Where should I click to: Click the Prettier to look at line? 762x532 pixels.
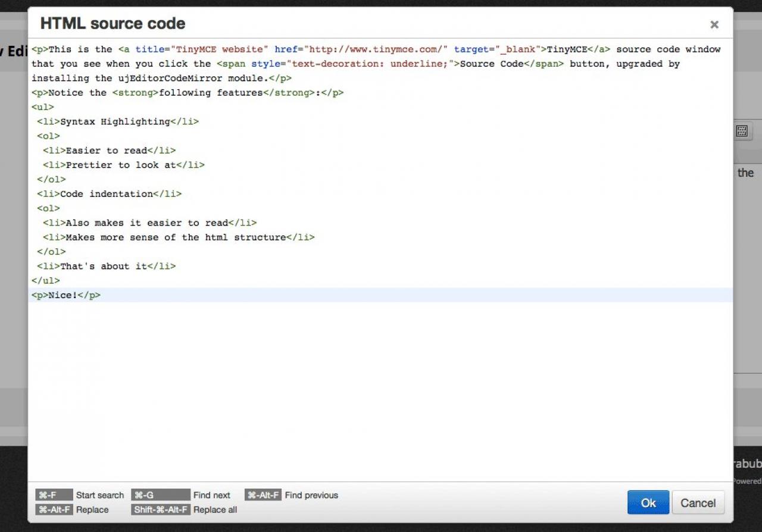[123, 165]
